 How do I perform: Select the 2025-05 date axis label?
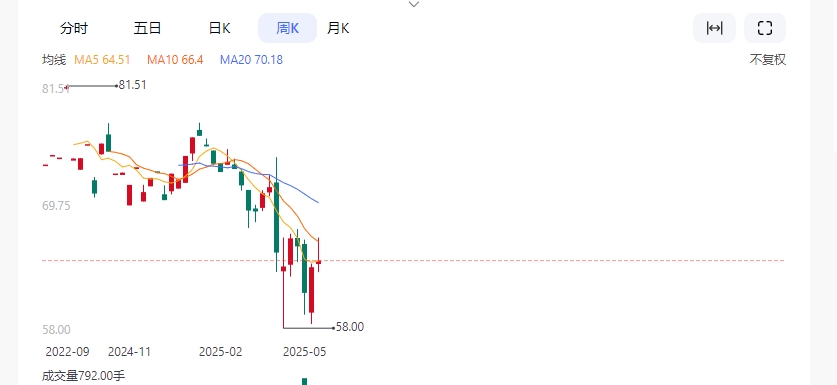(304, 352)
